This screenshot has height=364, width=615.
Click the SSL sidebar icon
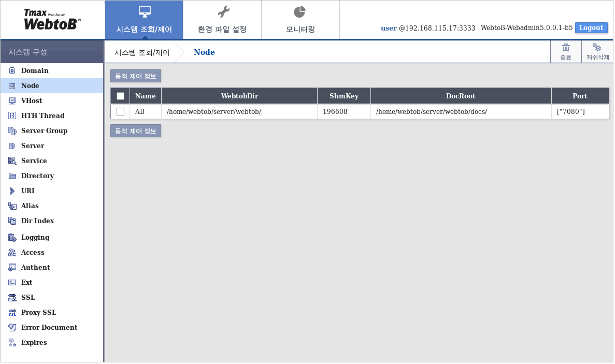[x=12, y=298]
